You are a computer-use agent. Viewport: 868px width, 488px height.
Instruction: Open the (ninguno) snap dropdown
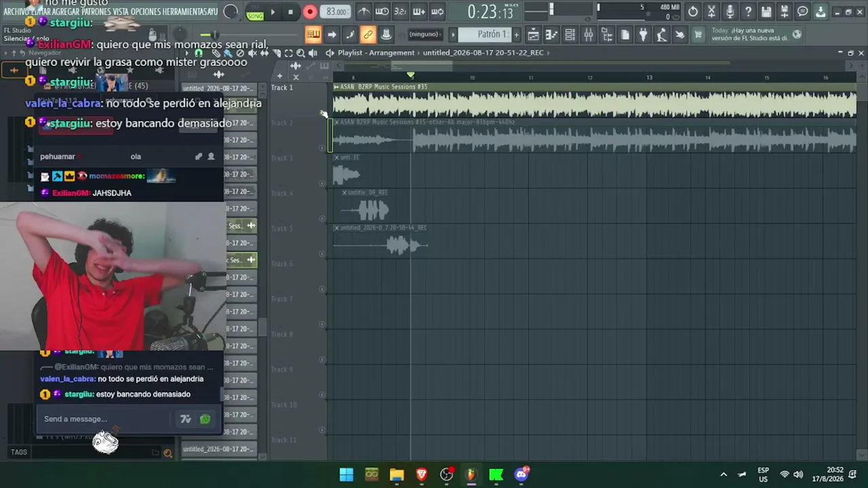click(x=425, y=35)
